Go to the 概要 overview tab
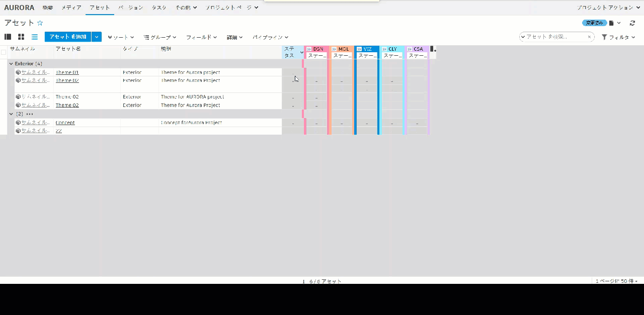644x315 pixels. (x=48, y=8)
